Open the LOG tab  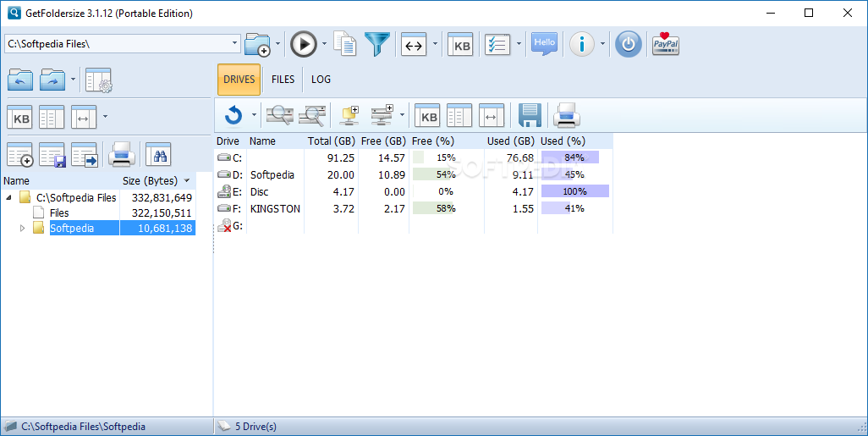tap(321, 80)
